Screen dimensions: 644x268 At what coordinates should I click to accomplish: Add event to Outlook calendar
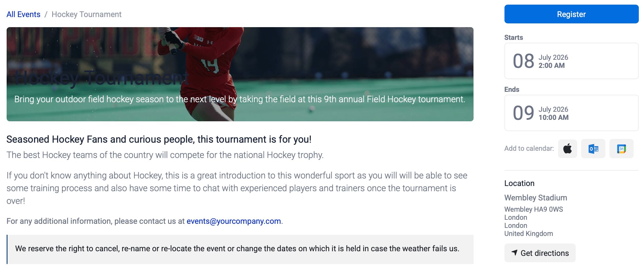(x=593, y=149)
